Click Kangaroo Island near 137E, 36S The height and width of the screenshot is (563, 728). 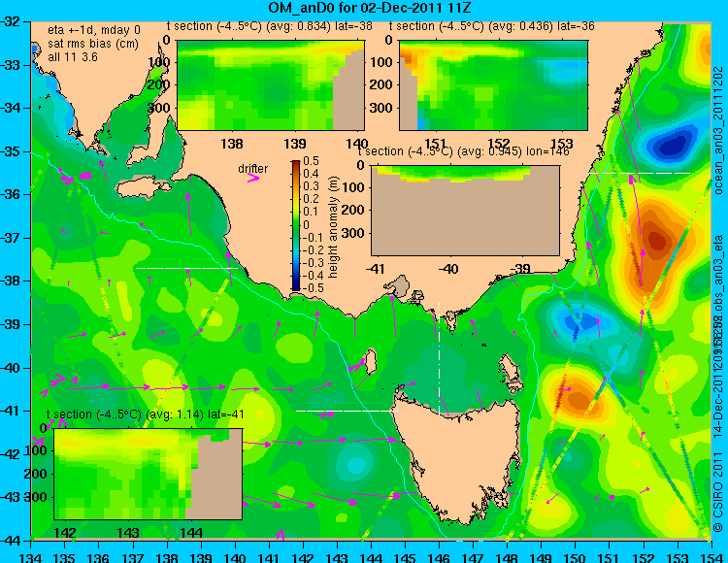143,188
